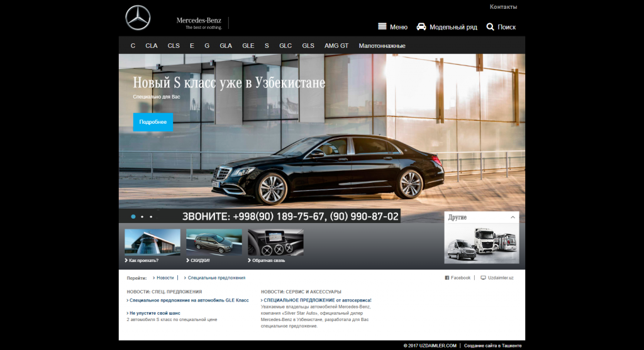The image size is (644, 350).
Task: Open the dashboard interior thumbnail
Action: (x=275, y=242)
